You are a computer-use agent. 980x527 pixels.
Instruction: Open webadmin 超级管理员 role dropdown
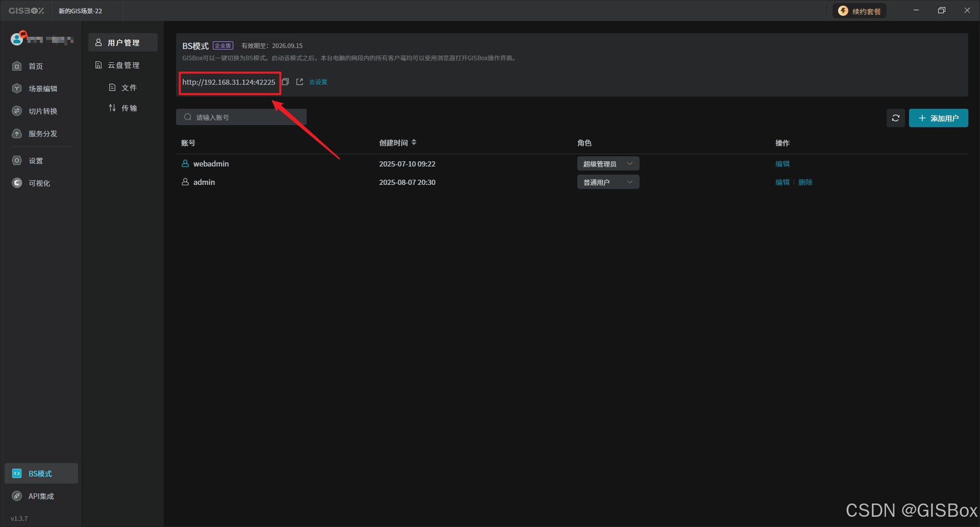608,164
